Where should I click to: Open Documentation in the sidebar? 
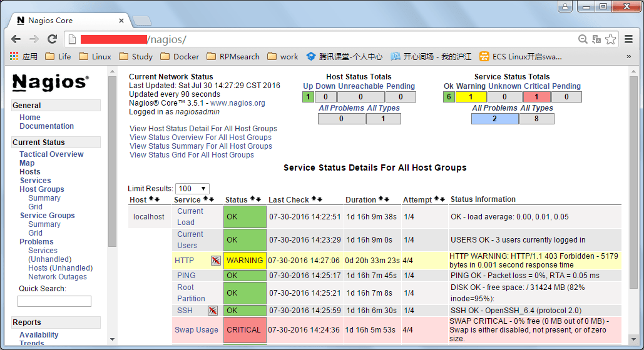(x=47, y=126)
